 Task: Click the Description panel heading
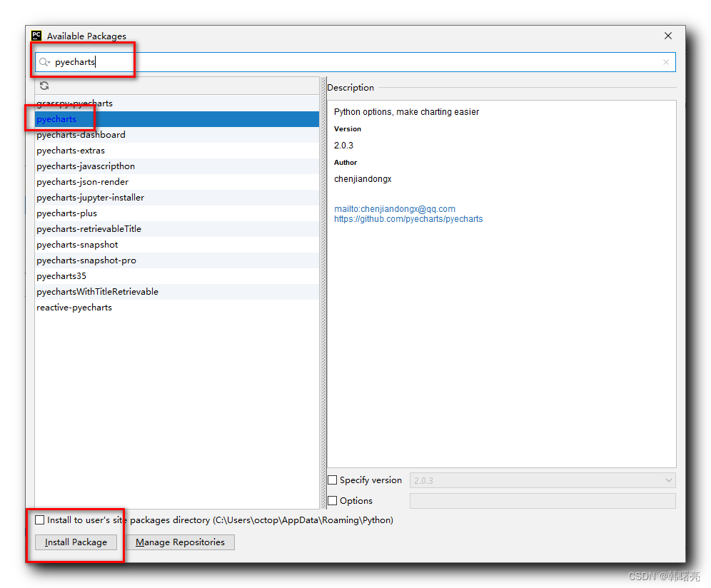click(351, 88)
